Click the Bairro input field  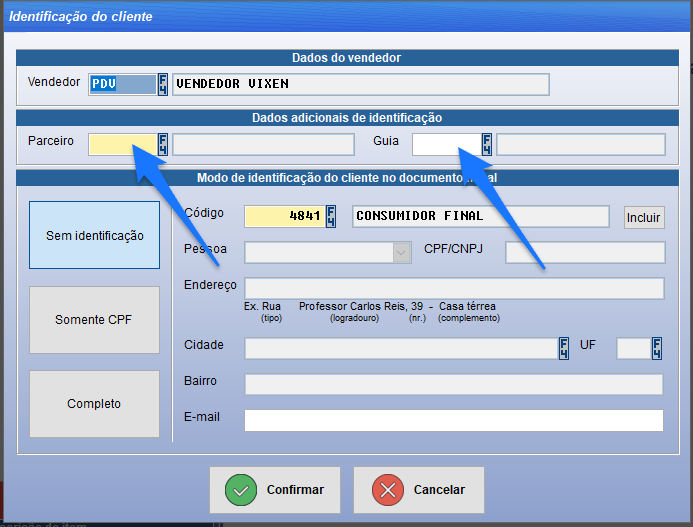coord(453,384)
